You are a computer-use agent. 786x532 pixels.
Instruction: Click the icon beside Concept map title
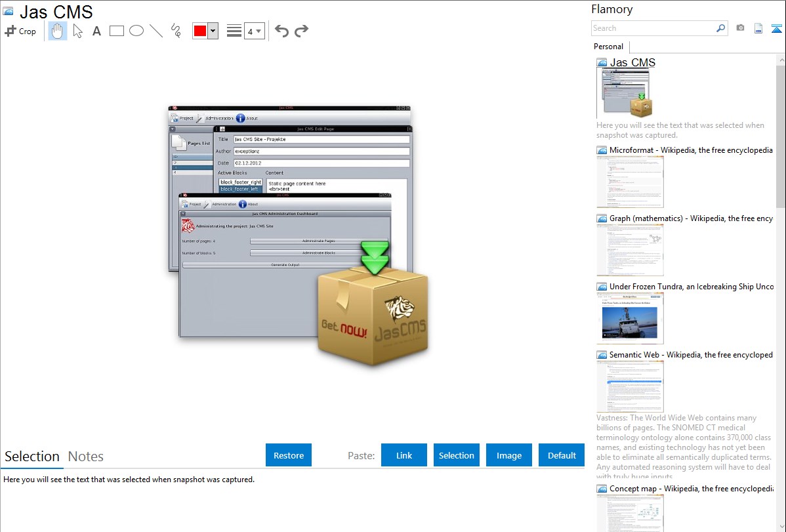(x=602, y=489)
